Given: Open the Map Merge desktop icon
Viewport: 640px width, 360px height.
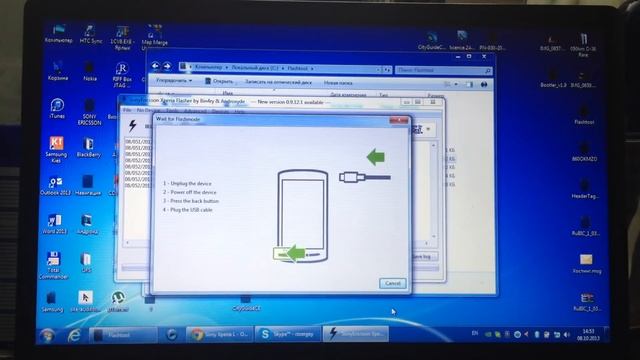Looking at the screenshot, I should [x=154, y=36].
